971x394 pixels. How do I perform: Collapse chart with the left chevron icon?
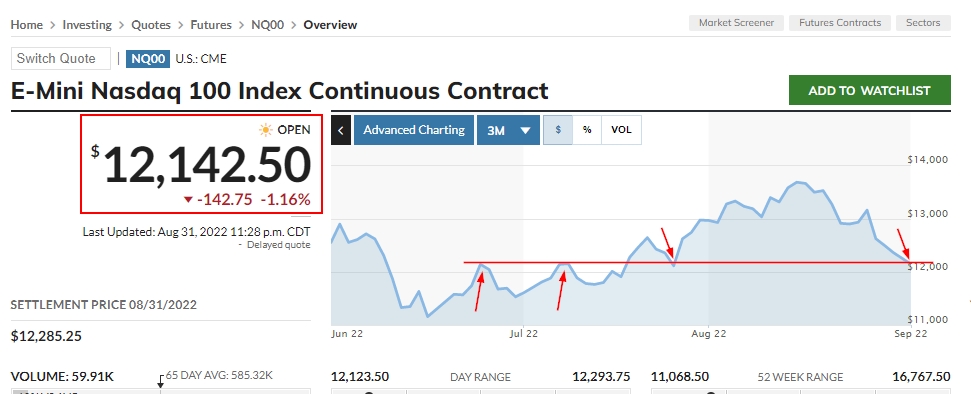click(341, 130)
